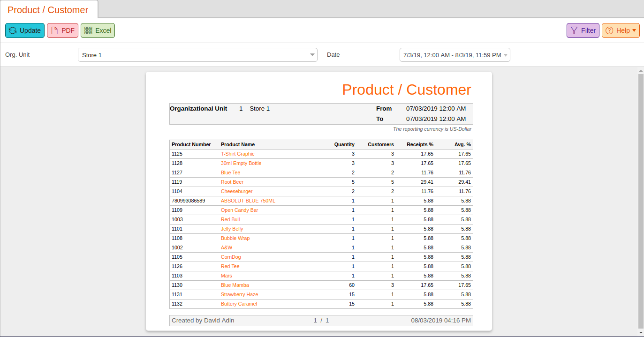Select the A&W product link

point(227,247)
